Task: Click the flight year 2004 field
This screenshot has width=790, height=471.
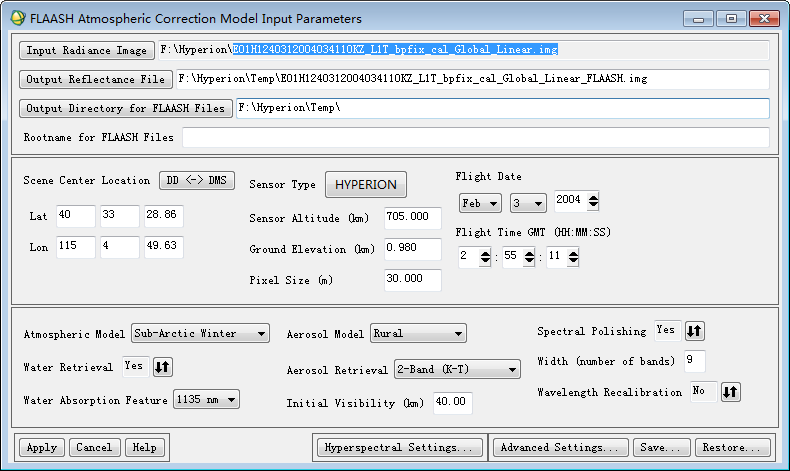Action: pyautogui.click(x=571, y=200)
